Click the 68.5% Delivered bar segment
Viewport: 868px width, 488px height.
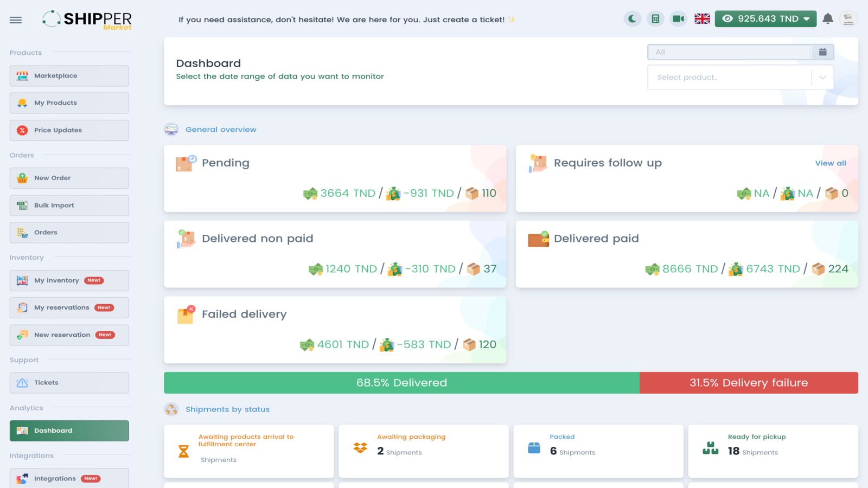pyautogui.click(x=401, y=383)
